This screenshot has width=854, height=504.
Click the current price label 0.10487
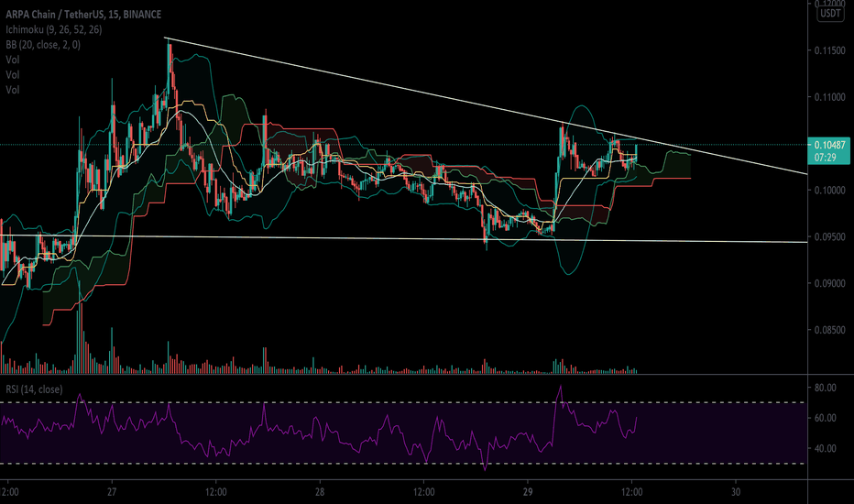click(x=829, y=145)
